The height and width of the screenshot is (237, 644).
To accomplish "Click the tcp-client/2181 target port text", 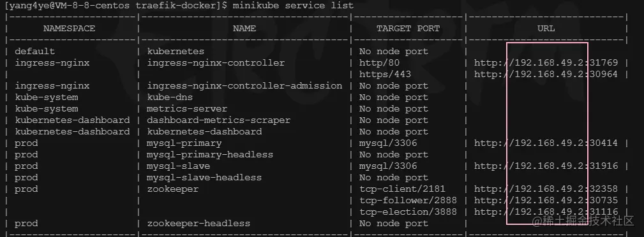I will coord(403,189).
